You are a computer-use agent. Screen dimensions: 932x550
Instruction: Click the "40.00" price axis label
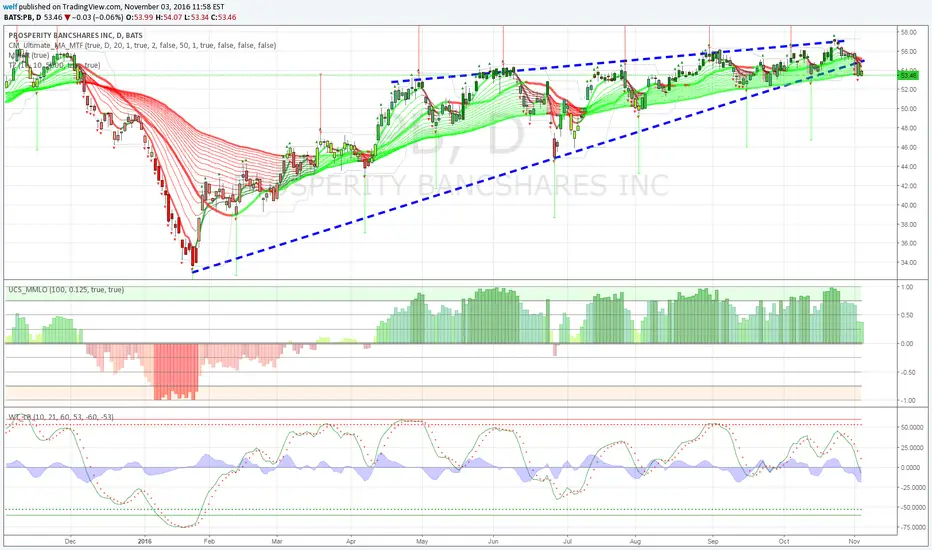click(908, 205)
